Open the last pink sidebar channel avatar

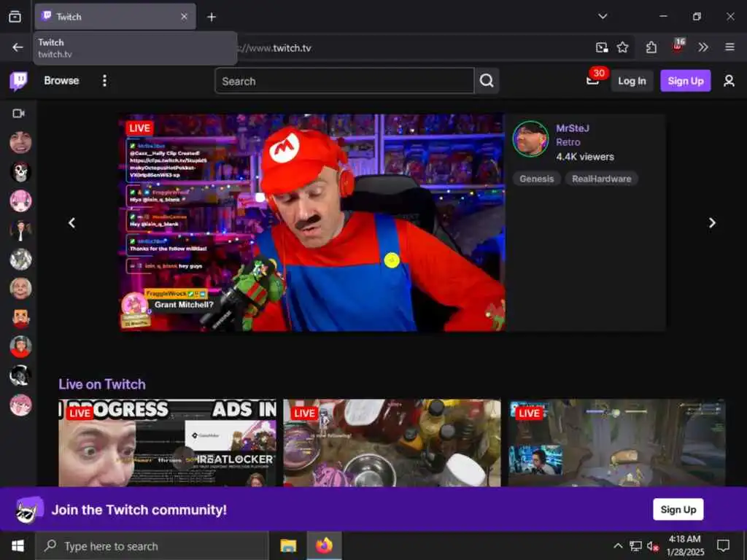(20, 405)
